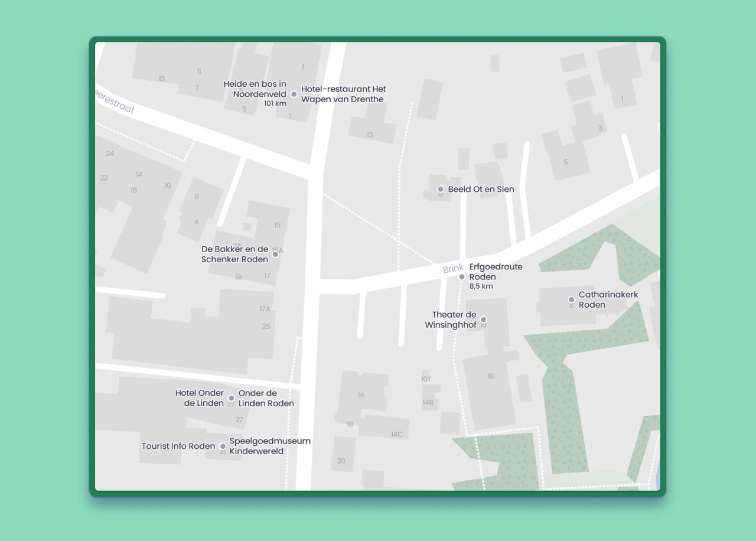Click the Beeld Ot en Sien marker dot
The width and height of the screenshot is (756, 541).
click(440, 190)
